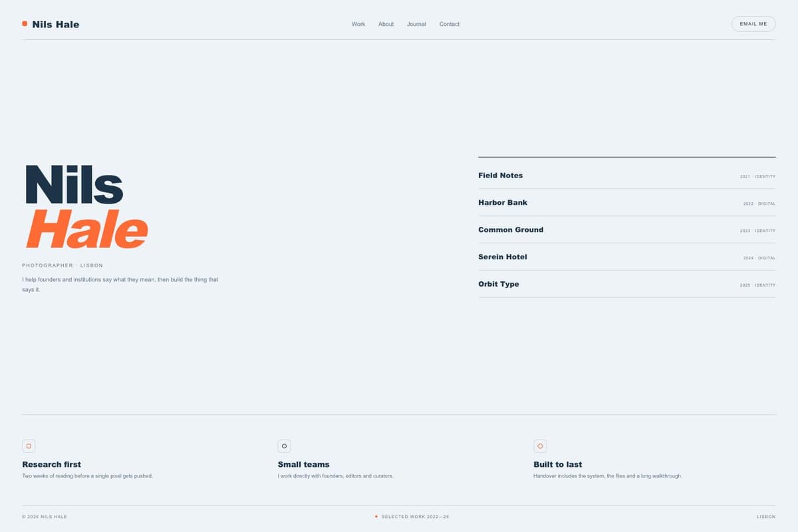Click the 'I work directly with founders' text

335,476
